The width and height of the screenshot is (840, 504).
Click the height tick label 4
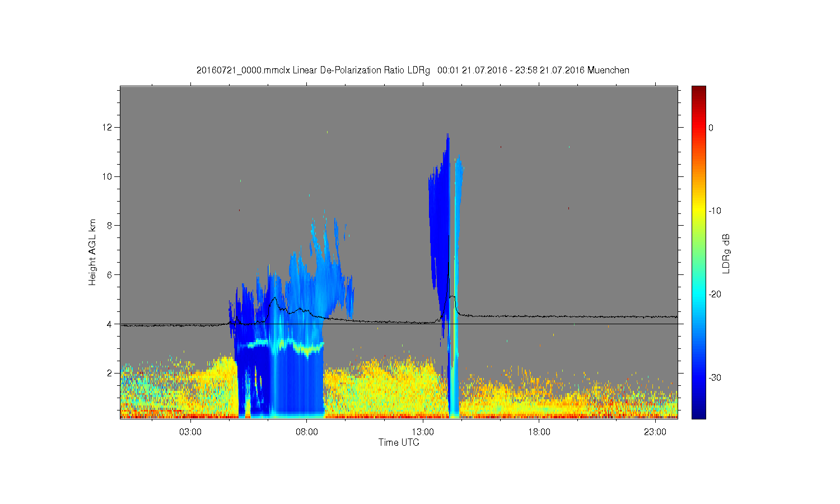[110, 324]
